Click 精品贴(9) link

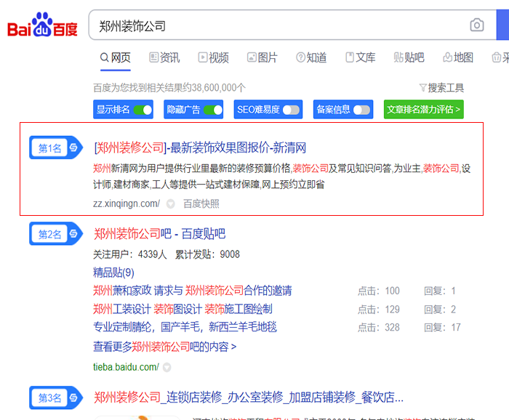113,272
